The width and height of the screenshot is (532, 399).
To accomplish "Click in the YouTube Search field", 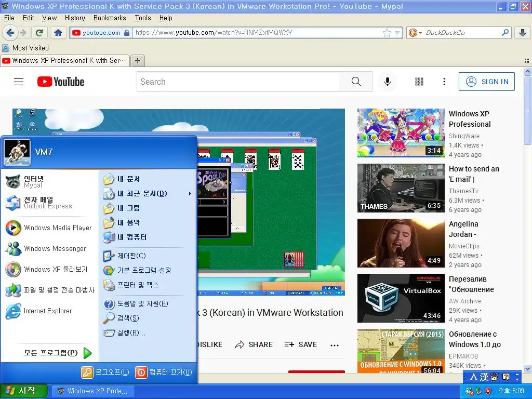I will click(x=238, y=82).
